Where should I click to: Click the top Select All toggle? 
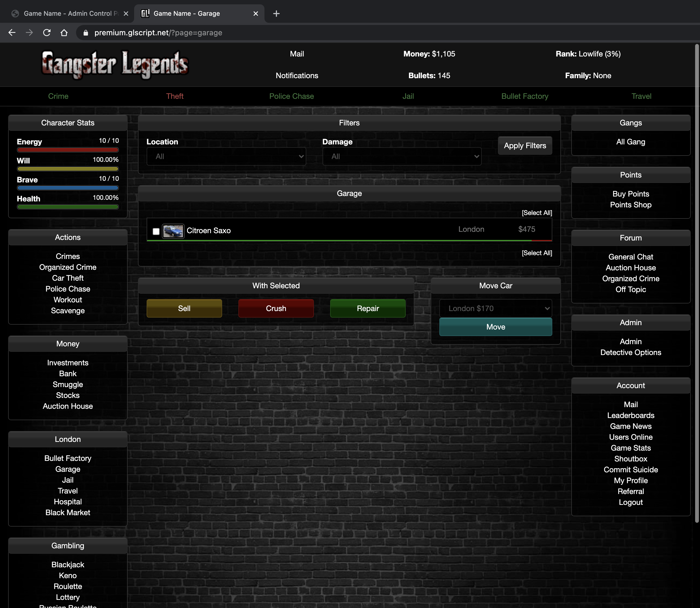coord(537,213)
